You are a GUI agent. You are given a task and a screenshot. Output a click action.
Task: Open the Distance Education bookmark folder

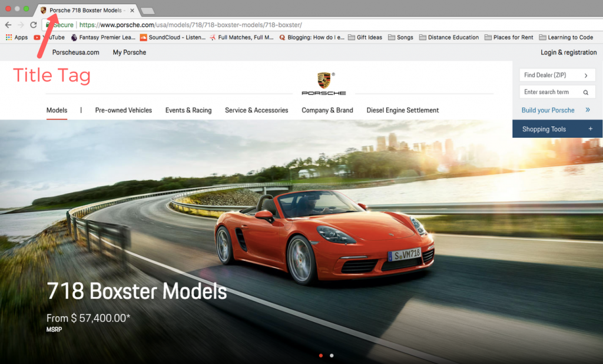point(449,37)
